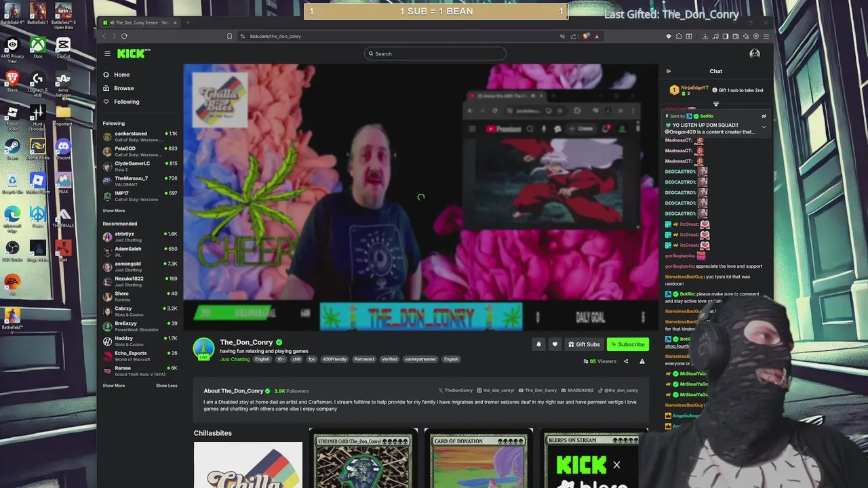The image size is (868, 488).
Task: Click the report warning triangle icon
Action: [642, 361]
